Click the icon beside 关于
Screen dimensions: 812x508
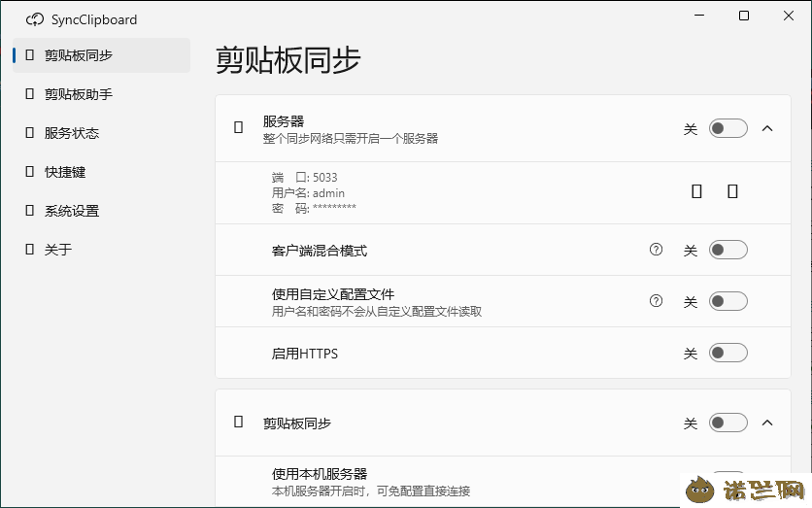(30, 249)
